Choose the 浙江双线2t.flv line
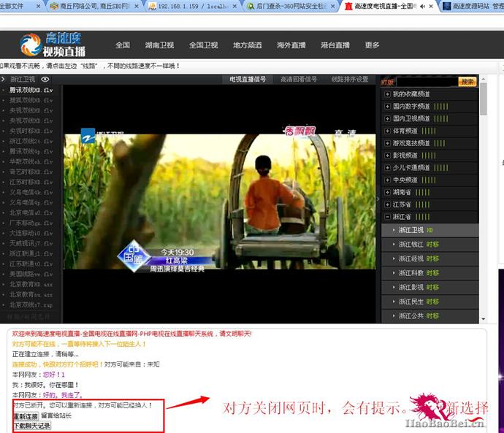 point(31,141)
